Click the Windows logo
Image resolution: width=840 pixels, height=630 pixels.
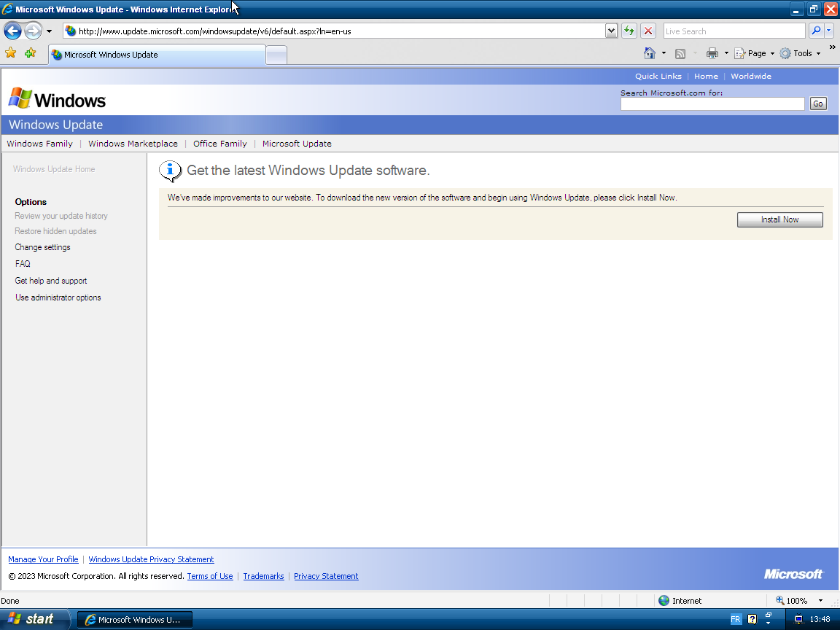point(58,99)
